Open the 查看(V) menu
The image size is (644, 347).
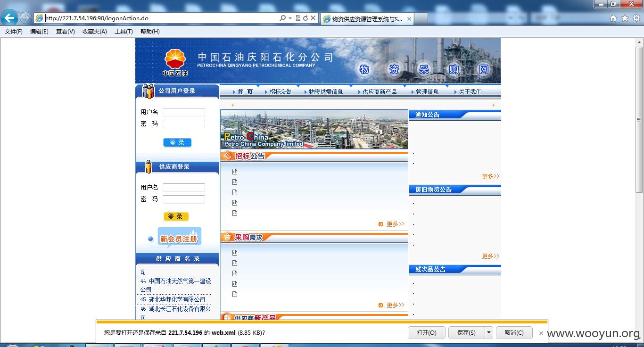click(65, 32)
